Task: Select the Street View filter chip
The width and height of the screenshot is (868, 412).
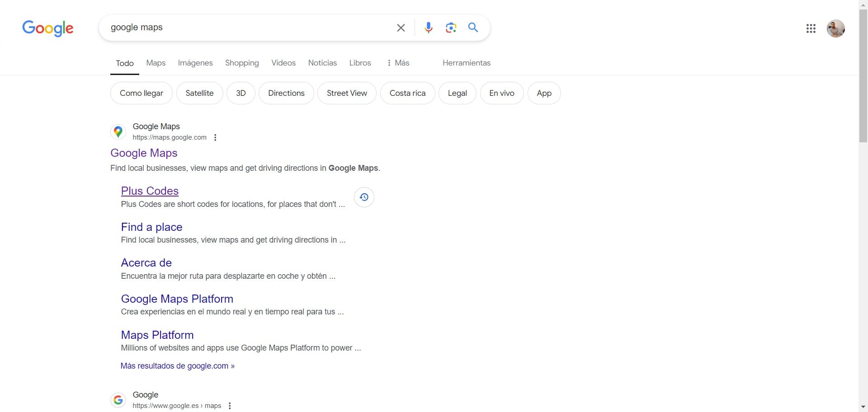Action: pyautogui.click(x=347, y=93)
